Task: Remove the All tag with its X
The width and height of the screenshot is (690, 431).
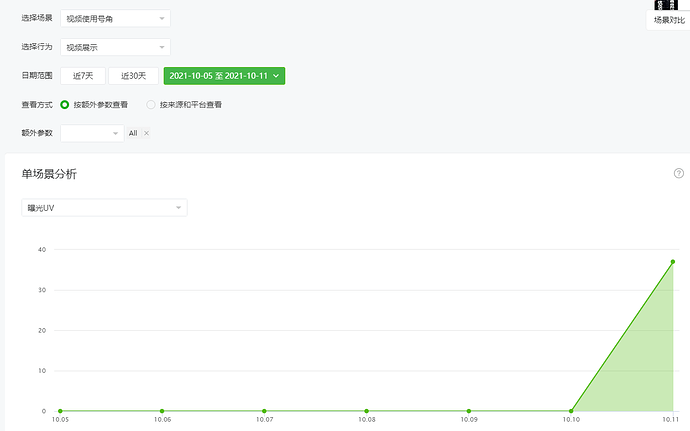Action: click(146, 133)
